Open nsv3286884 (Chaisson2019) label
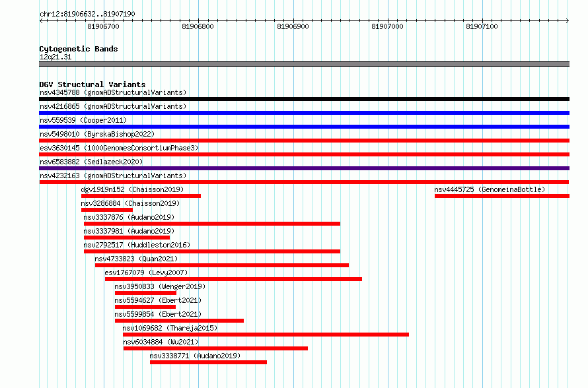588x388 pixels. tap(131, 203)
